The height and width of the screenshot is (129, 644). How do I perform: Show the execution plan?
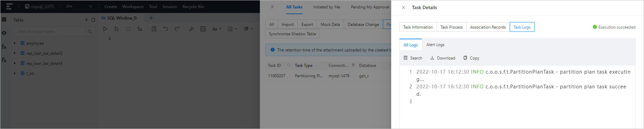[140, 29]
